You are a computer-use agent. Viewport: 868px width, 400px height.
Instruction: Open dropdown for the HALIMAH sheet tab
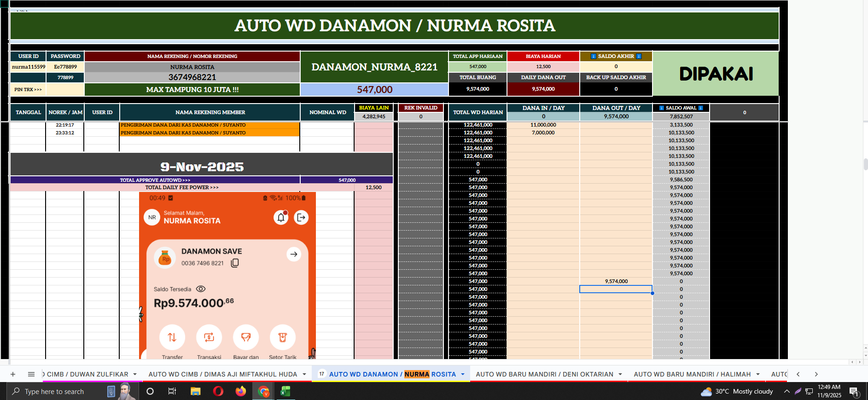point(757,374)
